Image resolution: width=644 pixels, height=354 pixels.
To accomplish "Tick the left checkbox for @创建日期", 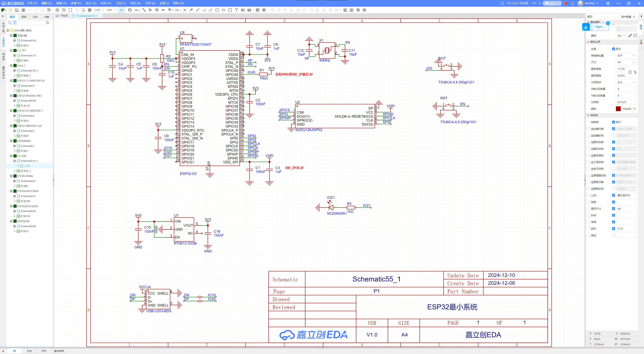I will point(589,129).
